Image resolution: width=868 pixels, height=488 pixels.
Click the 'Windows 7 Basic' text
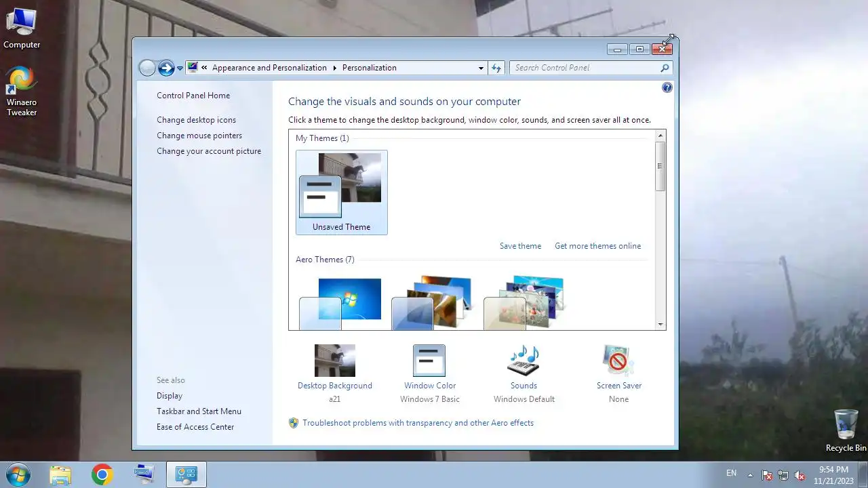(x=430, y=399)
